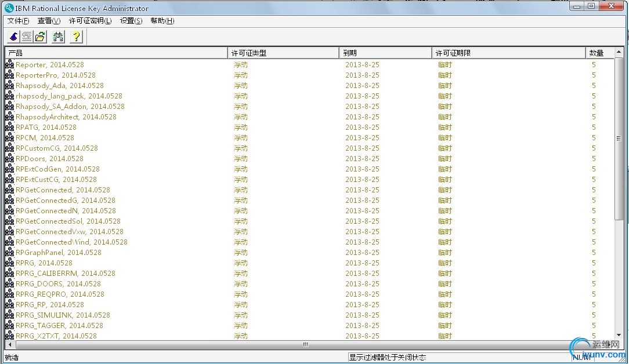Viewport: 629px width, 364px height.
Task: Click the license icon beside RPGetConnectedSol row
Action: coord(10,221)
